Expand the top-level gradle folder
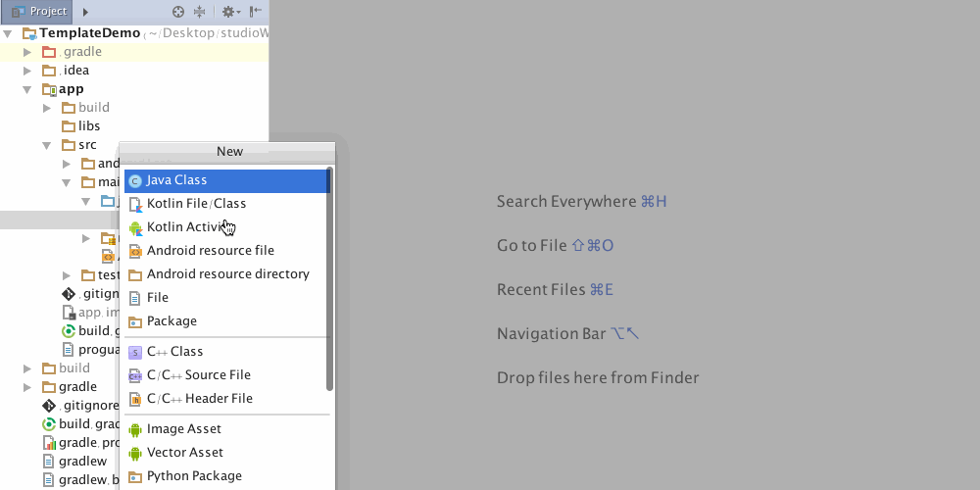The width and height of the screenshot is (980, 490). [27, 387]
